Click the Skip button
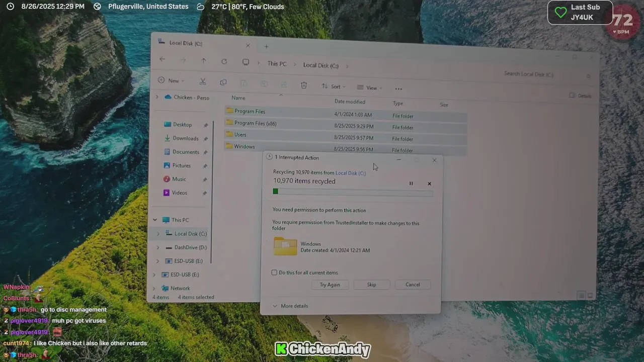The width and height of the screenshot is (644, 362). (x=371, y=285)
